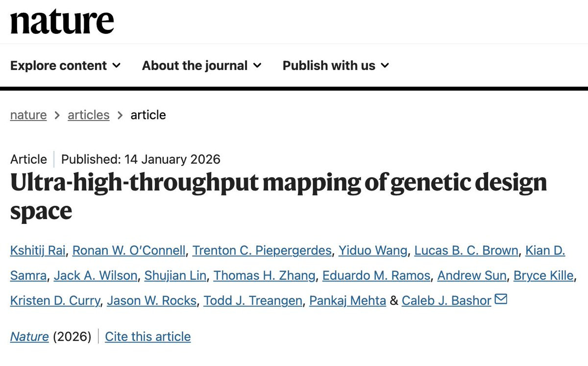Screen dimensions: 588x366
Task: Select author Jack A. Wilson
Action: [x=96, y=276]
